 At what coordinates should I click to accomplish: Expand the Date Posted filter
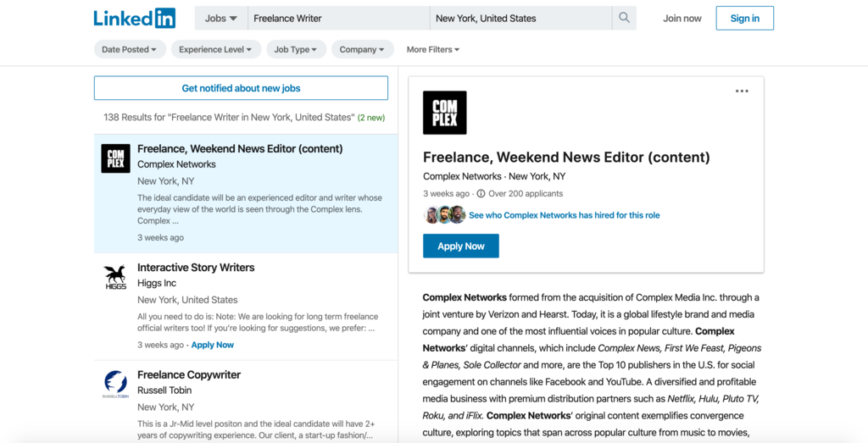(129, 50)
